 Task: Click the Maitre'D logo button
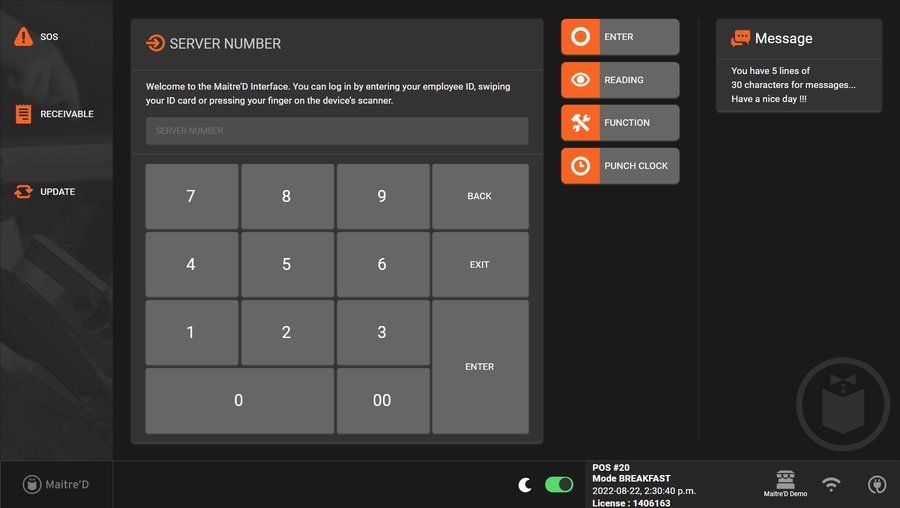[x=56, y=485]
